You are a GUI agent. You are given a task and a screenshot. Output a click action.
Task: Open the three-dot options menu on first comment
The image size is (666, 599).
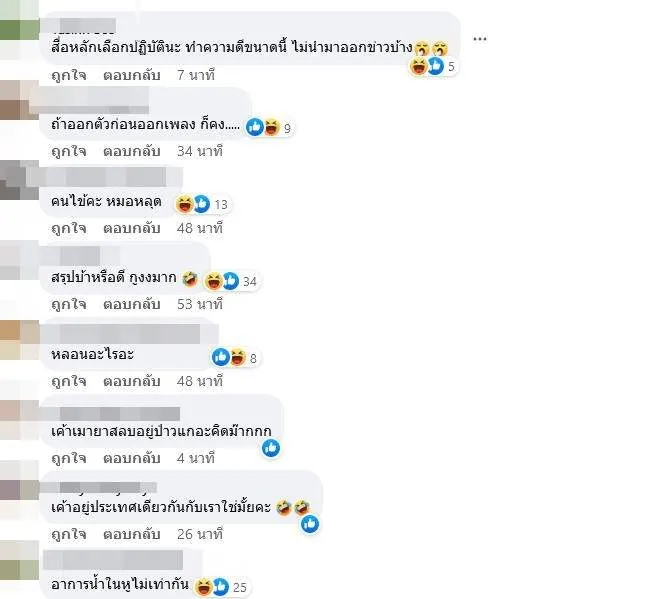(x=480, y=39)
